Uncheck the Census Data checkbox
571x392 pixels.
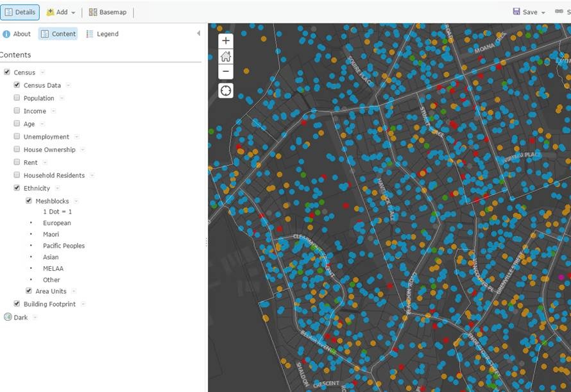coord(17,85)
